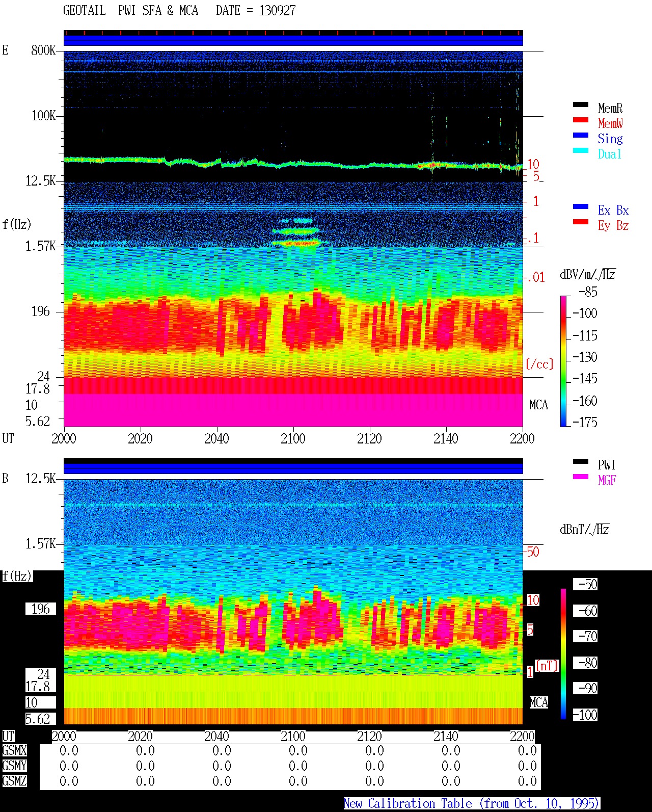
Task: Click the red [nT] unit label
Action: (547, 665)
